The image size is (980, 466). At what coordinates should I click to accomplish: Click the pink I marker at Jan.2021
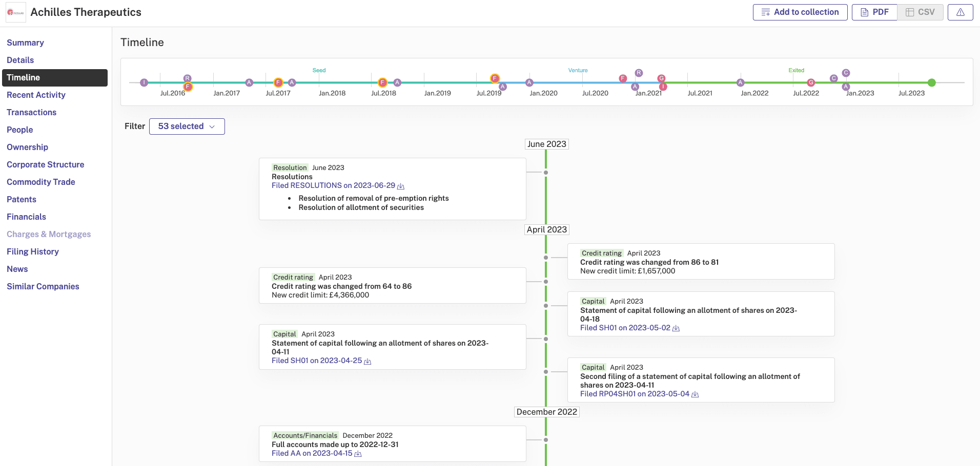click(x=663, y=87)
